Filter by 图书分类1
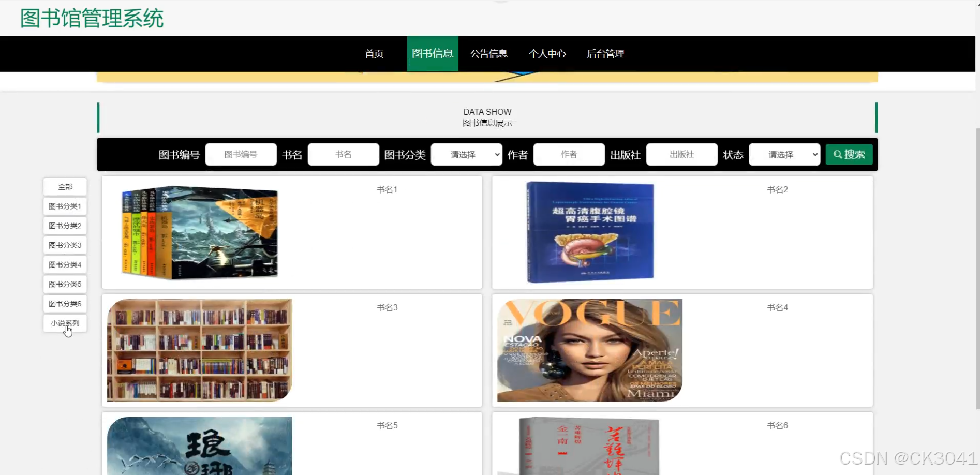 point(65,206)
